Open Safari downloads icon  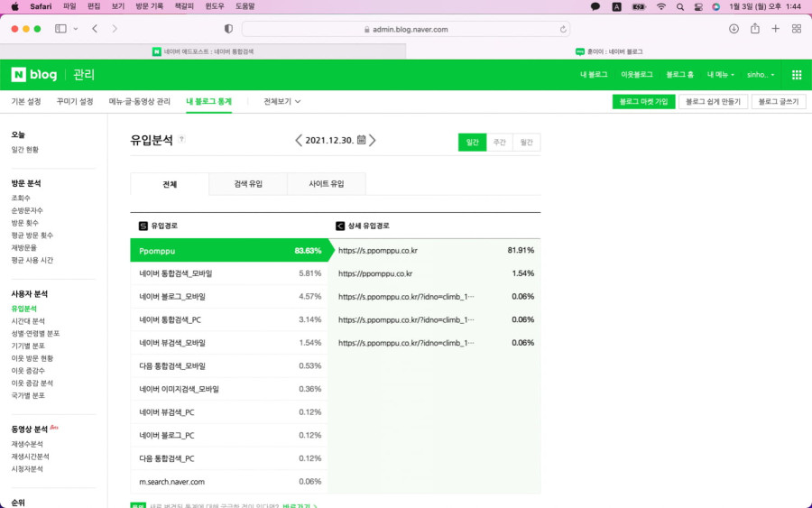[x=734, y=29]
